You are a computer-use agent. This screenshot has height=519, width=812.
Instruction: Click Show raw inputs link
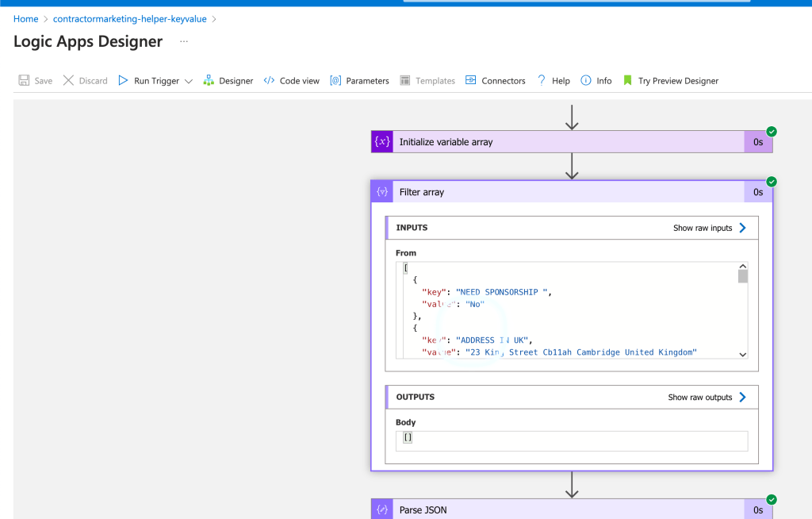(x=703, y=228)
